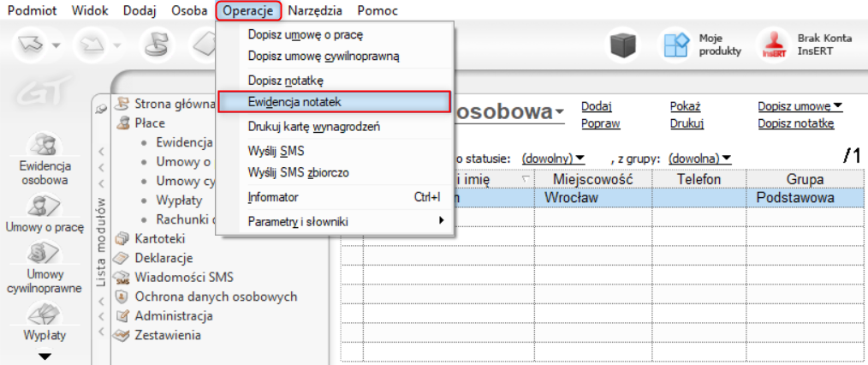Open Ewidencja osobowa sidebar icon
868x365 pixels.
pyautogui.click(x=45, y=144)
